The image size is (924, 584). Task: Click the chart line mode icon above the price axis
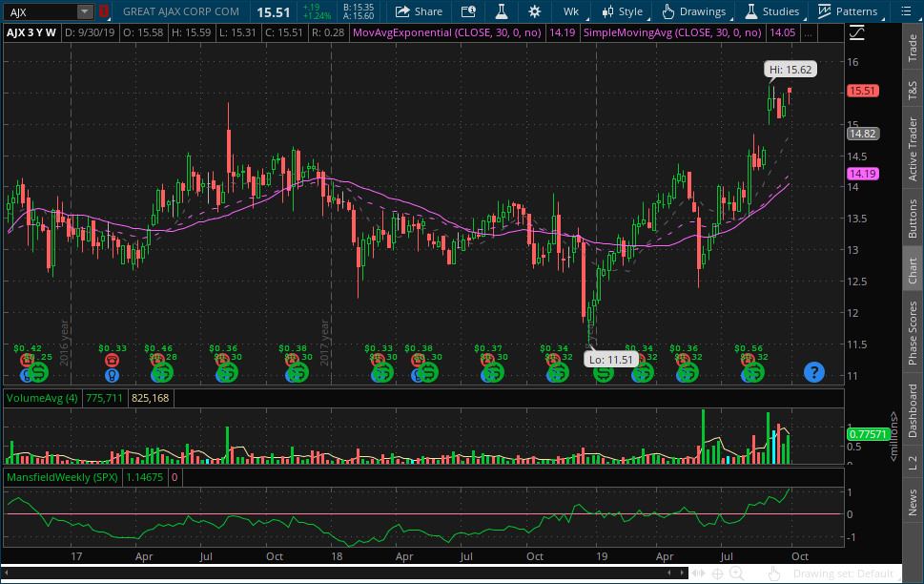point(857,33)
